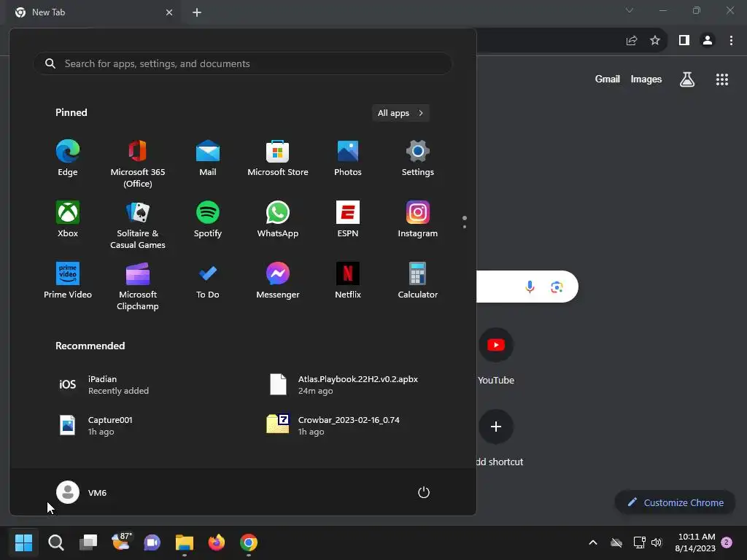Toggle the Chrome side panel
Screen dimensions: 747x560
[x=684, y=41]
